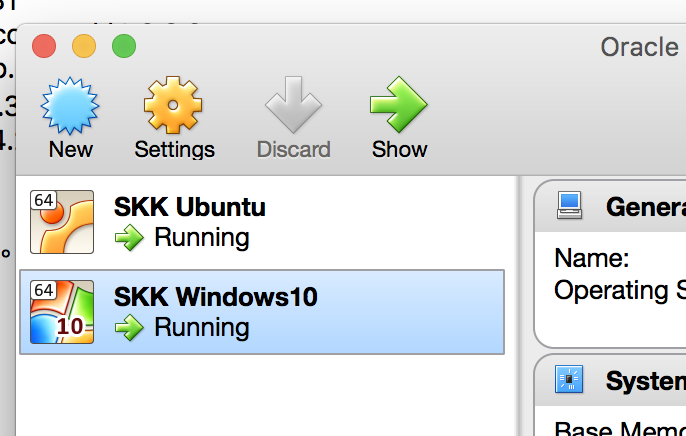Click the SKK Windows10 64-bit OS icon
The width and height of the screenshot is (686, 436).
pos(62,312)
